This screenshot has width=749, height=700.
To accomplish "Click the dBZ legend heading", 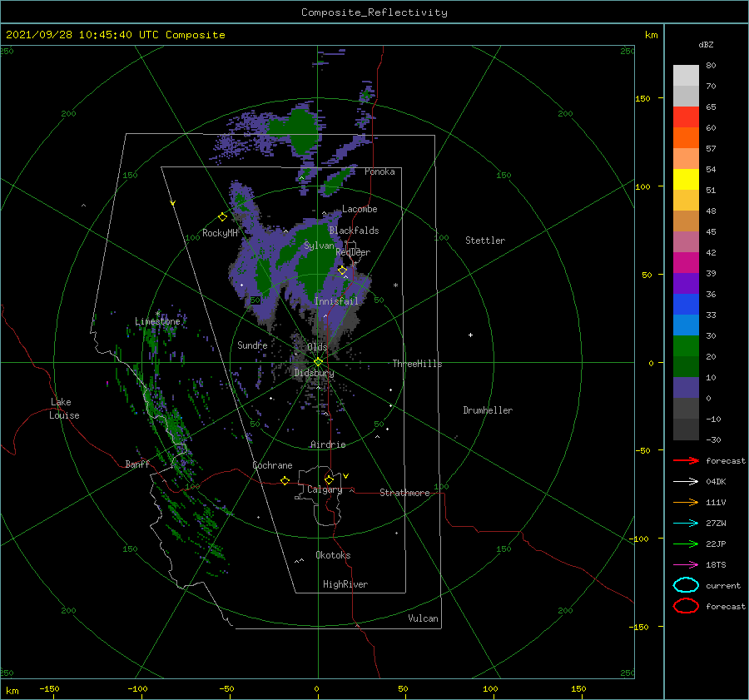I will click(706, 44).
